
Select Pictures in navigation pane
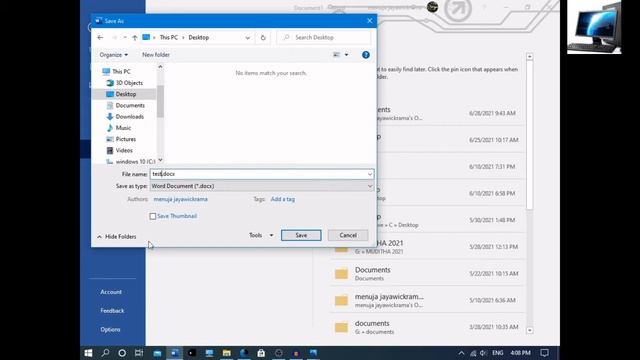(x=125, y=139)
